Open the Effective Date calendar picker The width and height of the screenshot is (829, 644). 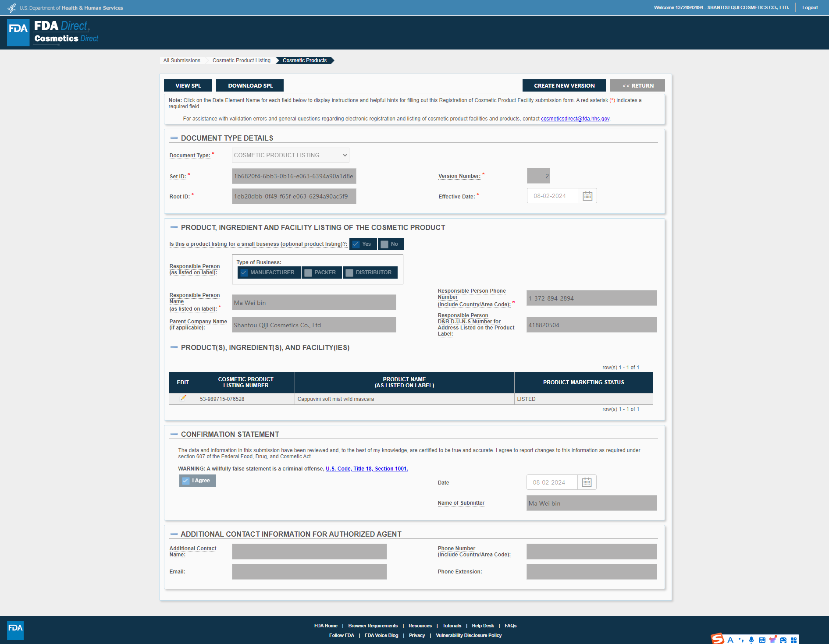click(587, 196)
